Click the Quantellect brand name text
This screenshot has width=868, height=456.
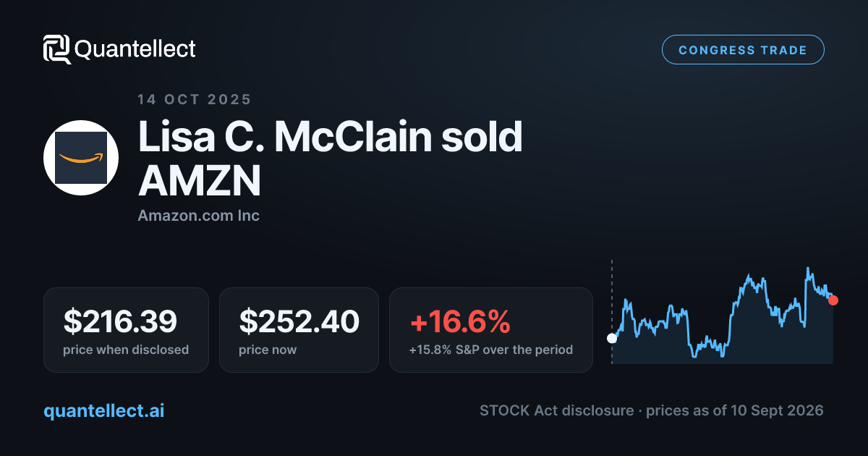pos(135,49)
